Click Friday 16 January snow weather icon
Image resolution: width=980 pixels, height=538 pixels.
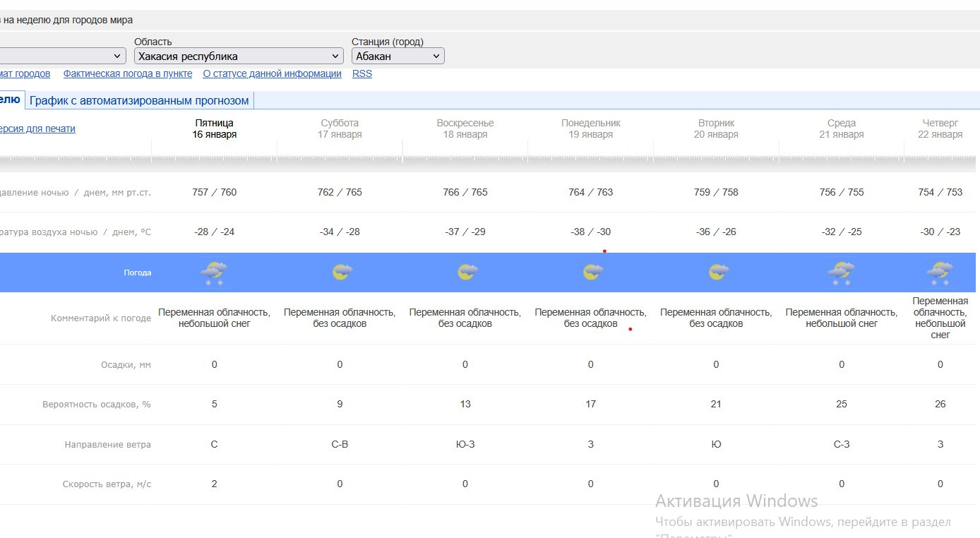pos(214,273)
